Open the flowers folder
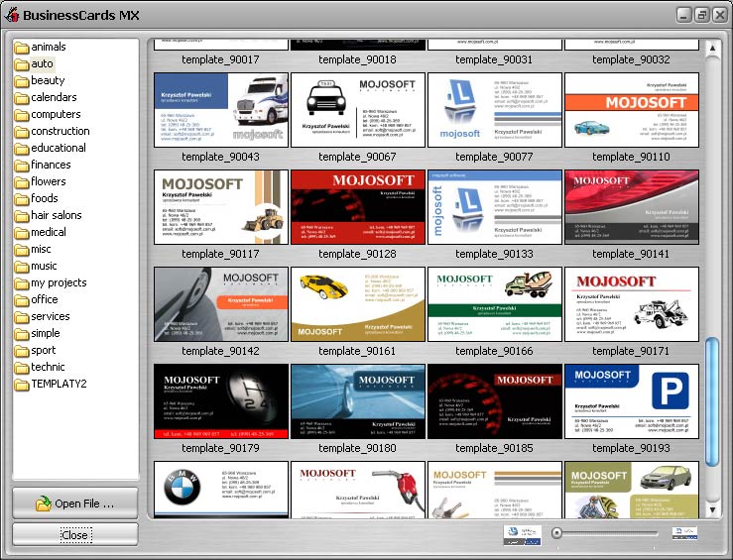Screen dimensions: 733x560 tap(41, 181)
